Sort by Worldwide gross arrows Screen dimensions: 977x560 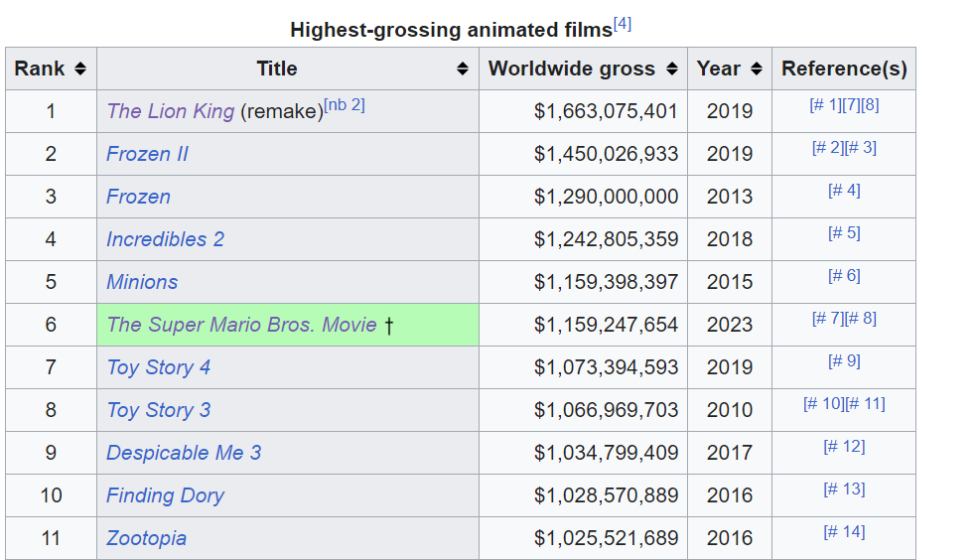point(671,69)
